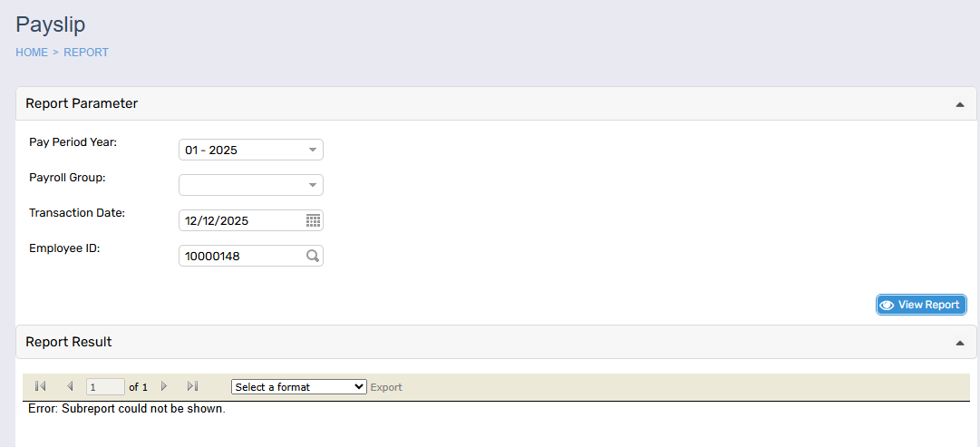The image size is (980, 447).
Task: Click the Report Parameter header title
Action: click(82, 103)
